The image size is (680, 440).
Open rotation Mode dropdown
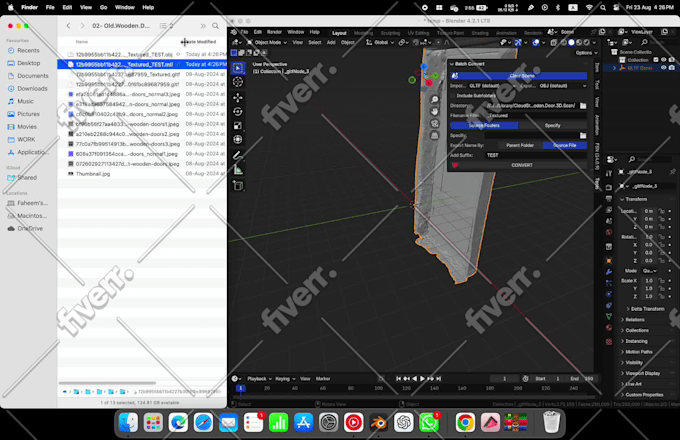pos(649,271)
